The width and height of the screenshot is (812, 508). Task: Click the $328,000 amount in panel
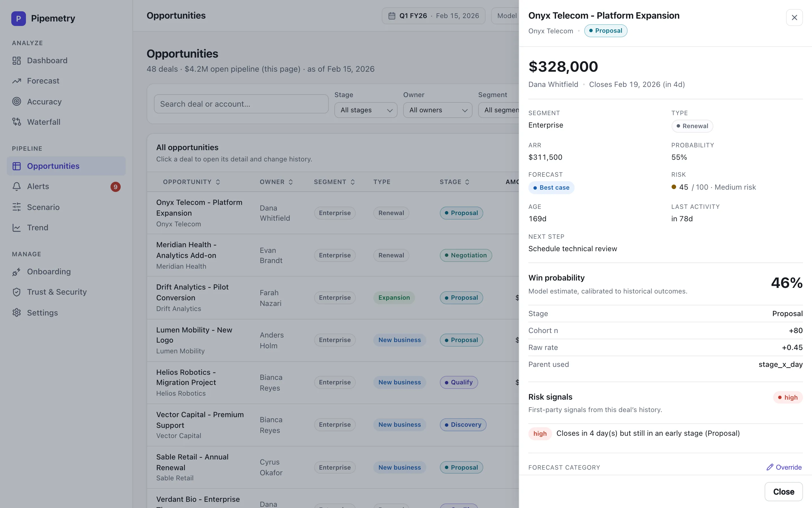coord(563,67)
